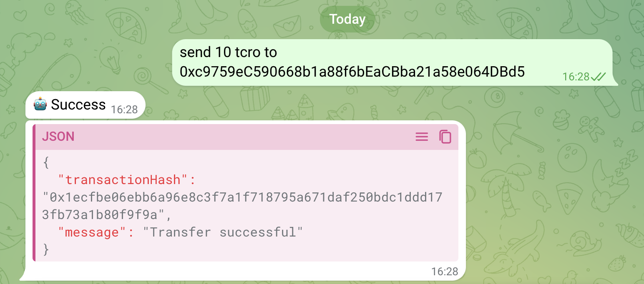
Task: Click the "Transfer successful" value
Action: (222, 232)
